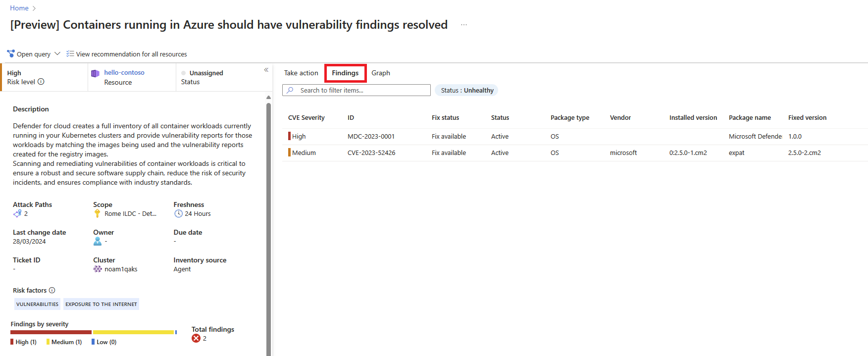Click the Low (0) legend entry
This screenshot has height=356, width=868.
pos(104,342)
